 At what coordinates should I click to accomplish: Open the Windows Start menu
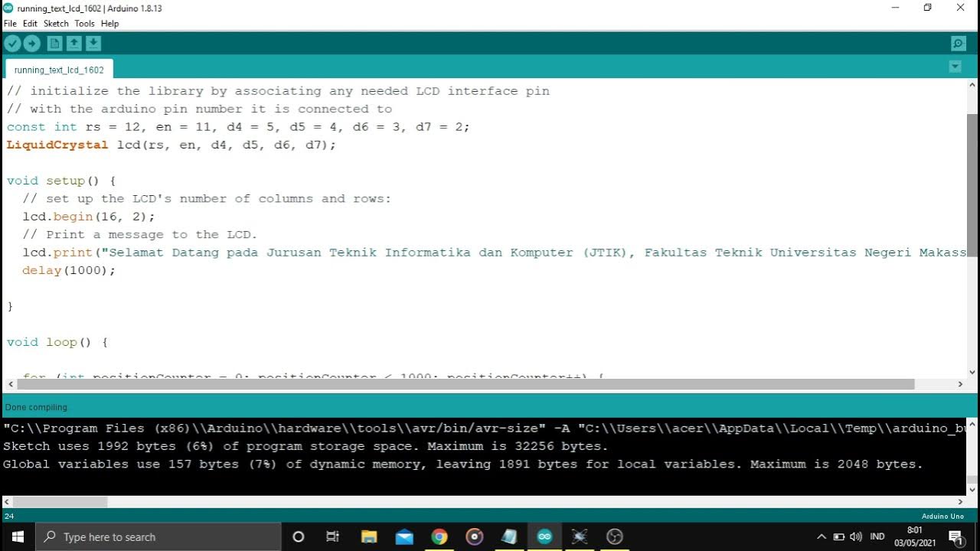18,537
